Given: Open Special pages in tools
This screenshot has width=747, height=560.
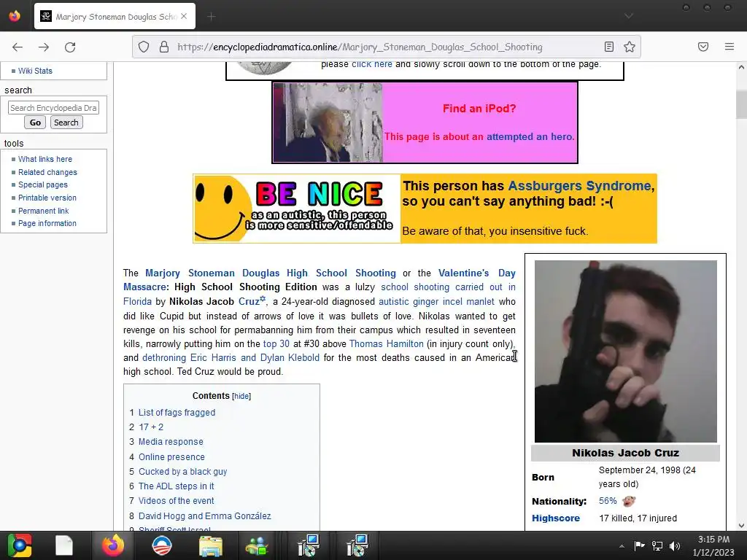Looking at the screenshot, I should coord(43,184).
